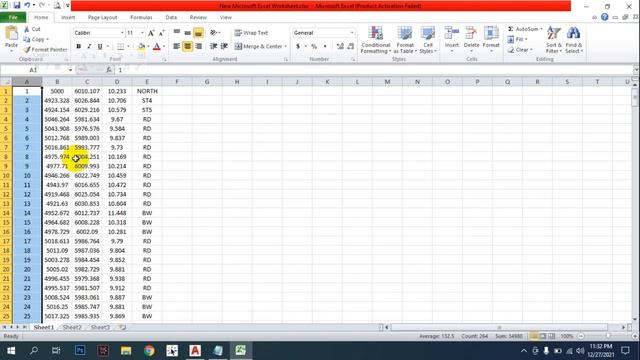Expand the AutoSum dropdown arrow
Image resolution: width=640 pixels, height=360 pixels.
coord(541,29)
